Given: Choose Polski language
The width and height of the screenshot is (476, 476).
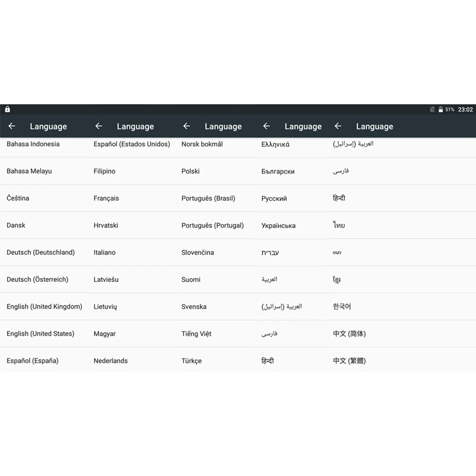Looking at the screenshot, I should point(190,171).
